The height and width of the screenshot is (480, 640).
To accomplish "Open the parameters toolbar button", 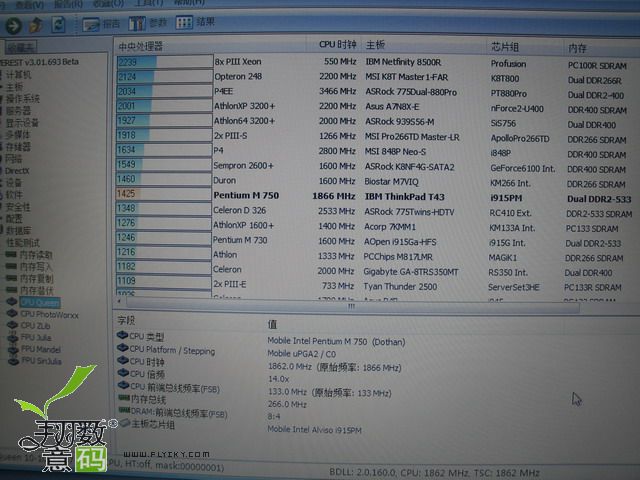I will coord(148,23).
